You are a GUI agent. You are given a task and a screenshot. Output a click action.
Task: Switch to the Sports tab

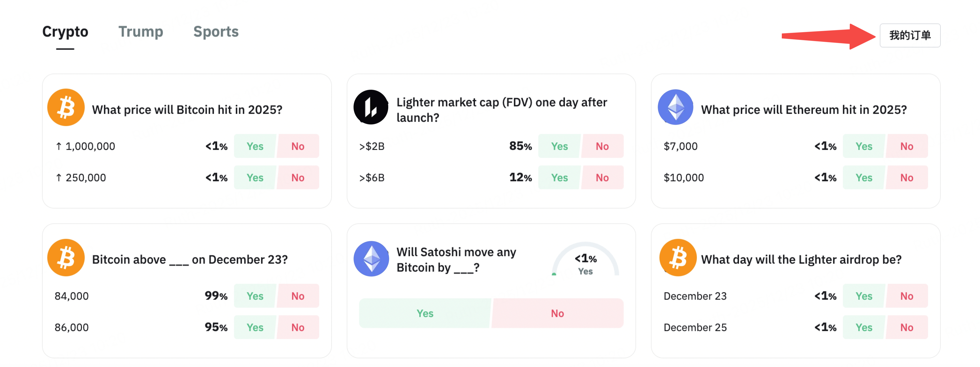pyautogui.click(x=216, y=32)
